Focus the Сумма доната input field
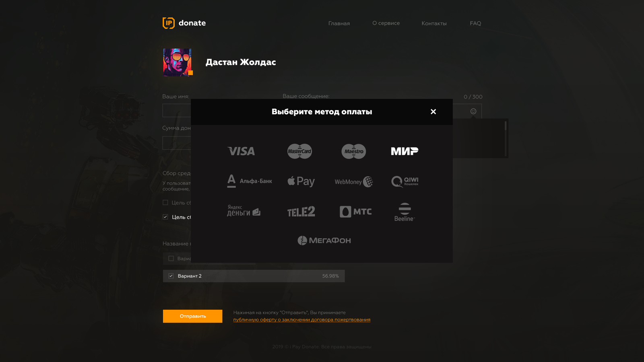Image resolution: width=644 pixels, height=362 pixels. coord(177,143)
